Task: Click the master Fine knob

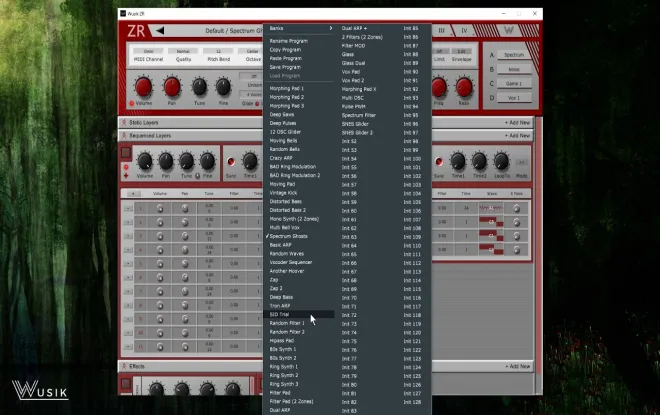Action: [x=223, y=87]
